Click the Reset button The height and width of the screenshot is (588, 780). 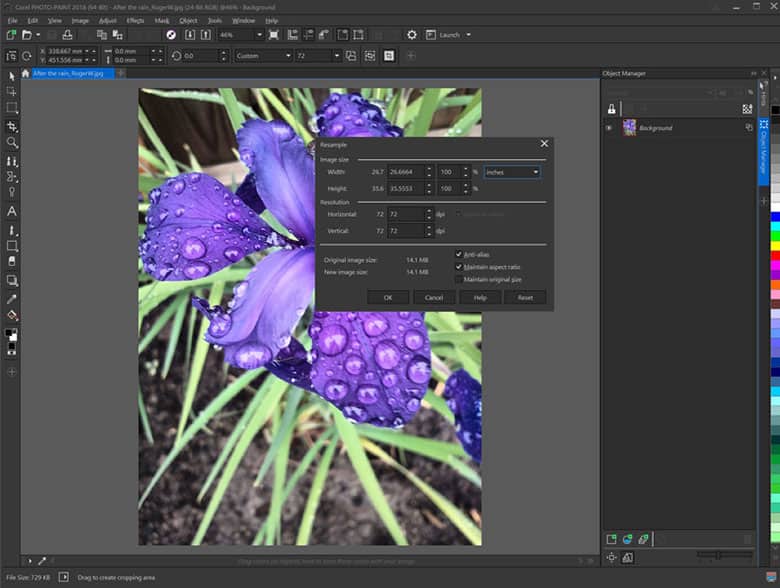pyautogui.click(x=525, y=297)
